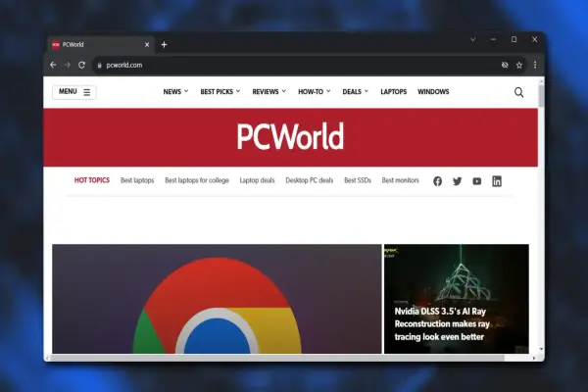Bookmark this page with the star icon

(519, 66)
